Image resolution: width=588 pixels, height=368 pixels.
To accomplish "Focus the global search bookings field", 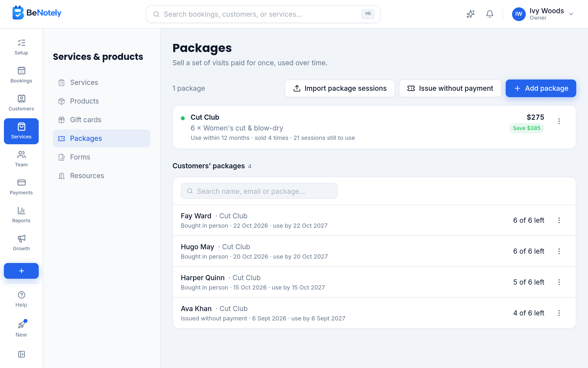I will pos(263,14).
